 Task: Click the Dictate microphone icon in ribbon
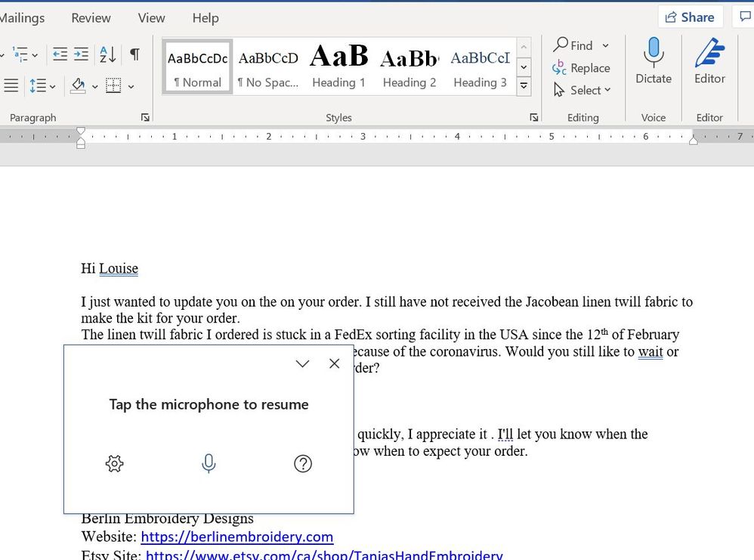653,52
